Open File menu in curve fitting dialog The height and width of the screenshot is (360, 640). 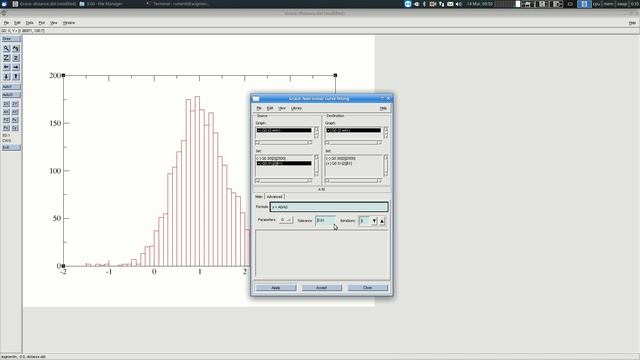(259, 108)
